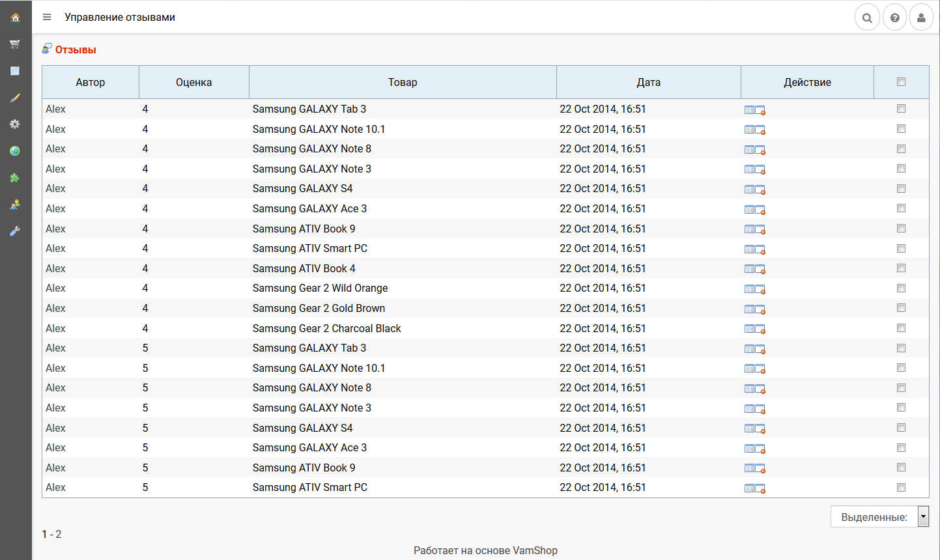Click the home icon in the sidebar
This screenshot has width=940, height=560.
pos(15,18)
